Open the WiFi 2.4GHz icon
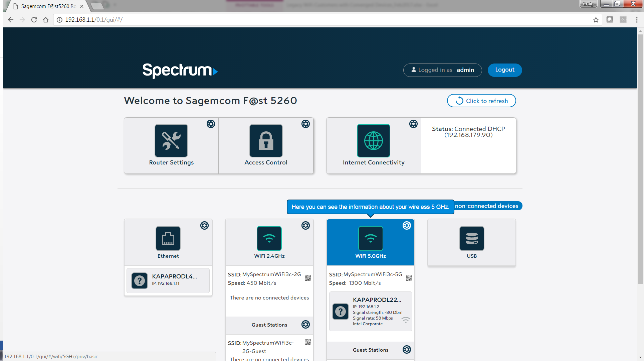The width and height of the screenshot is (644, 361). [x=269, y=238]
